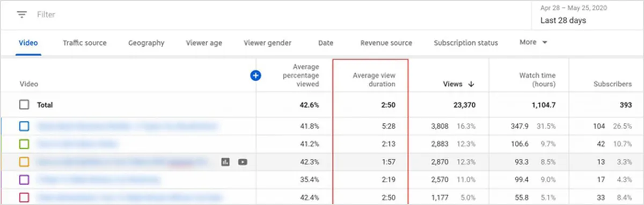
Task: Click the Filter input field
Action: [x=46, y=14]
